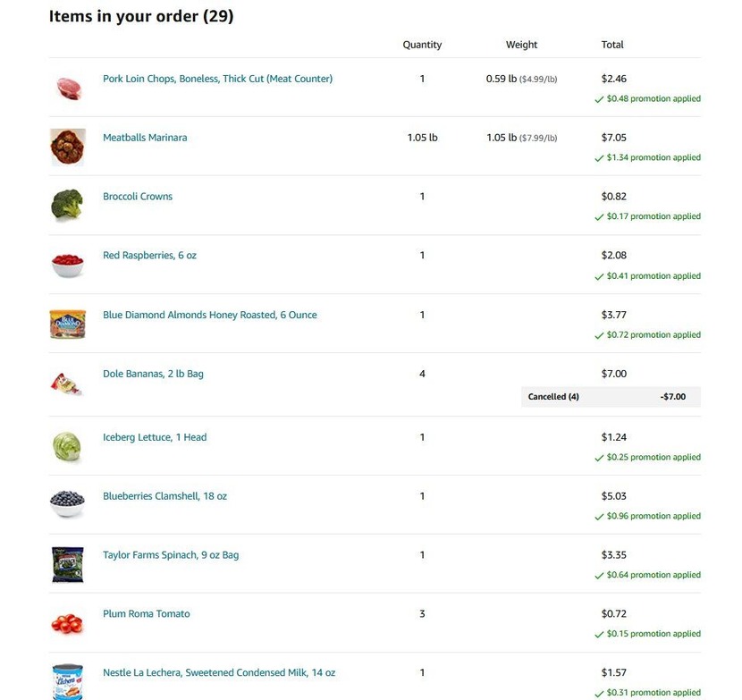Click the Taylor Farms Spinach bag image
Screen dimensions: 742x700
67,564
